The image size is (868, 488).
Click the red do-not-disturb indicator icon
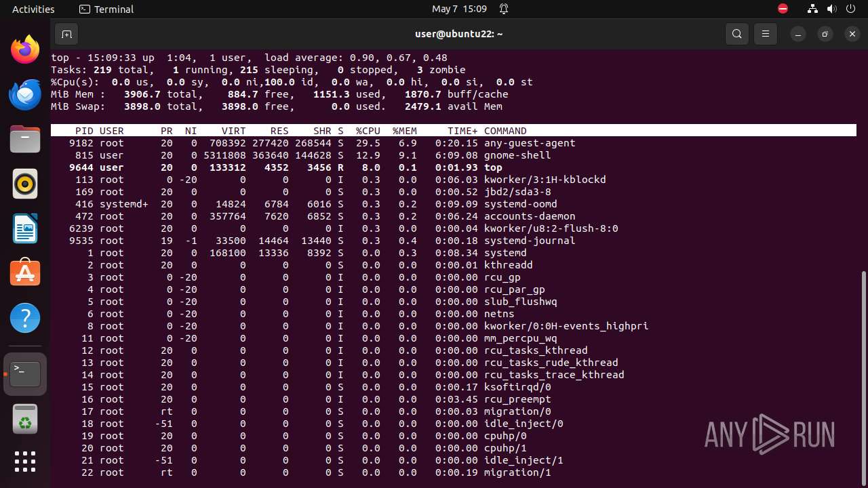pos(783,9)
